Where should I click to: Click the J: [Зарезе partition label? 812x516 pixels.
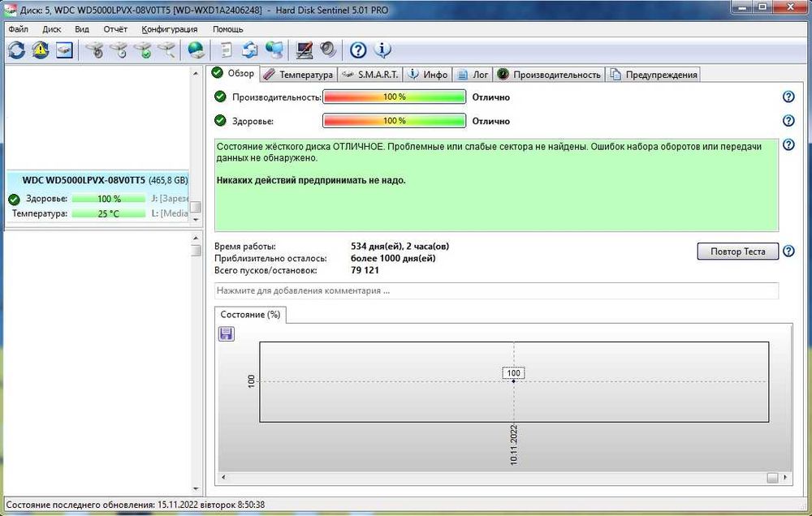170,199
